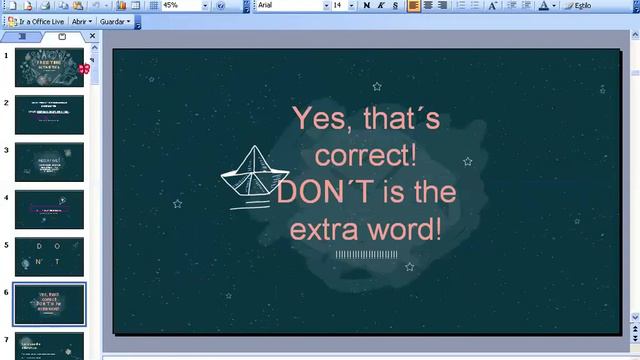This screenshot has width=640, height=360.
Task: Toggle the grid display icon
Action: click(154, 5)
